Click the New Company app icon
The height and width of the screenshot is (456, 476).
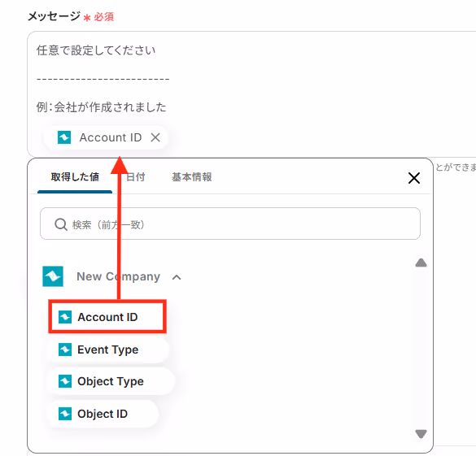(x=53, y=276)
